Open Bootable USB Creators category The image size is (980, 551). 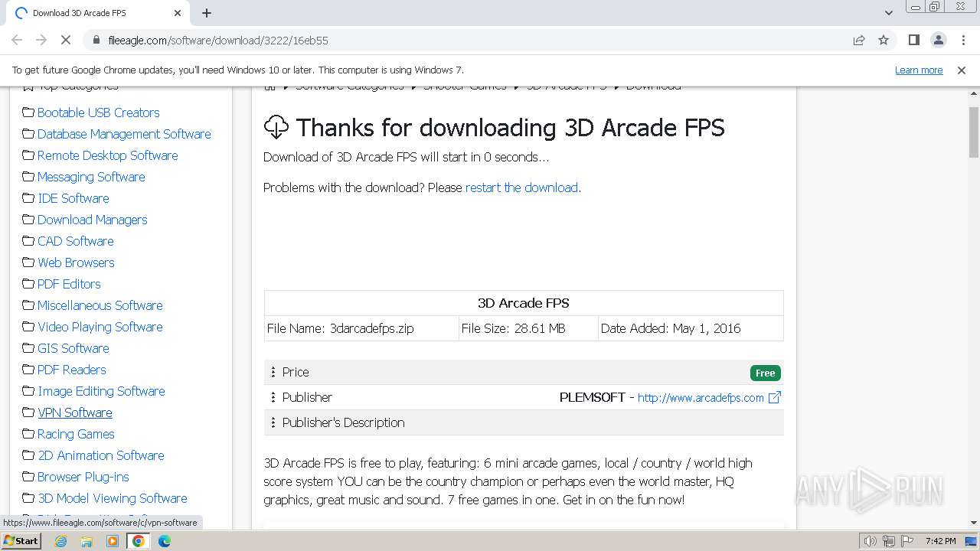point(99,112)
